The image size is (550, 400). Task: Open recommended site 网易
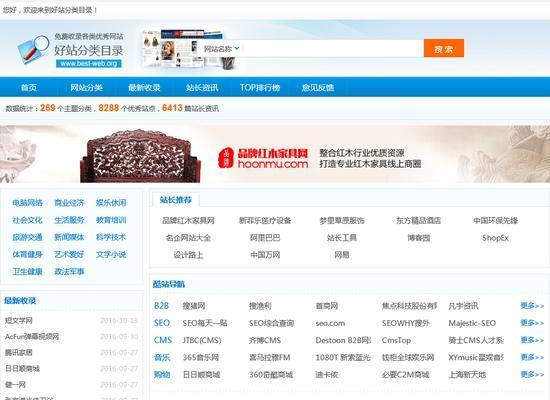[342, 255]
